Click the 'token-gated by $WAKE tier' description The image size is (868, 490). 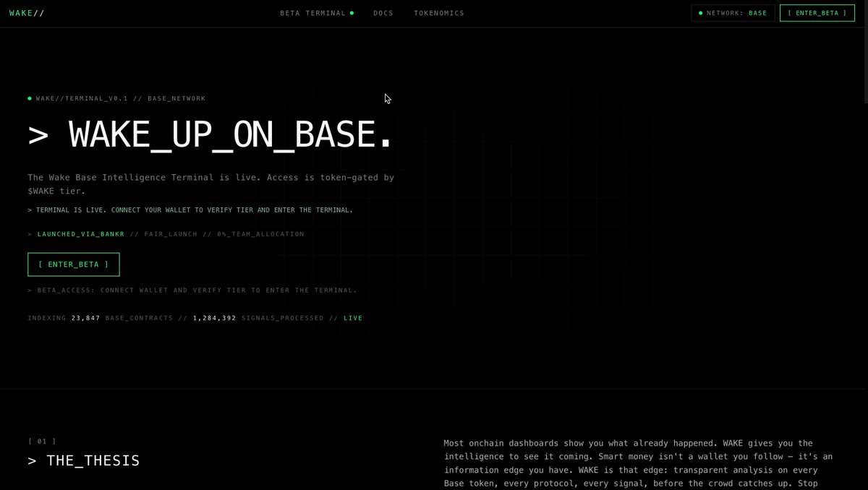pos(210,184)
